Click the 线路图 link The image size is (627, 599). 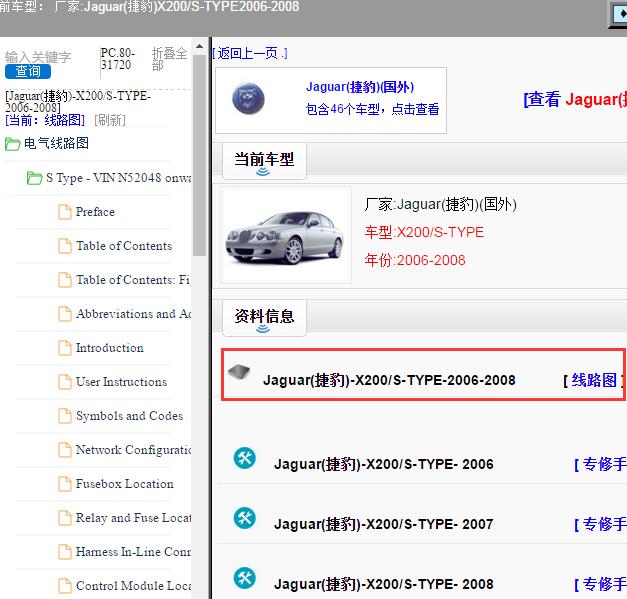594,380
